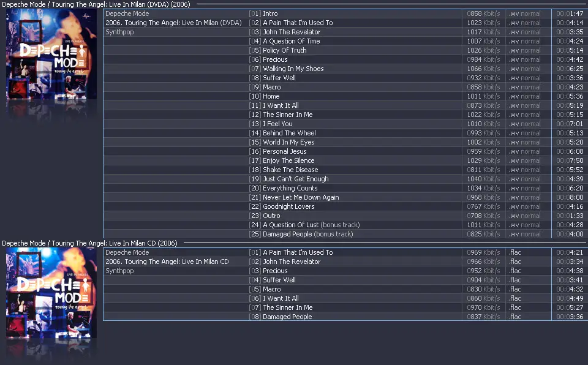Click '.flac' codec of CD Precious track

[x=514, y=271]
